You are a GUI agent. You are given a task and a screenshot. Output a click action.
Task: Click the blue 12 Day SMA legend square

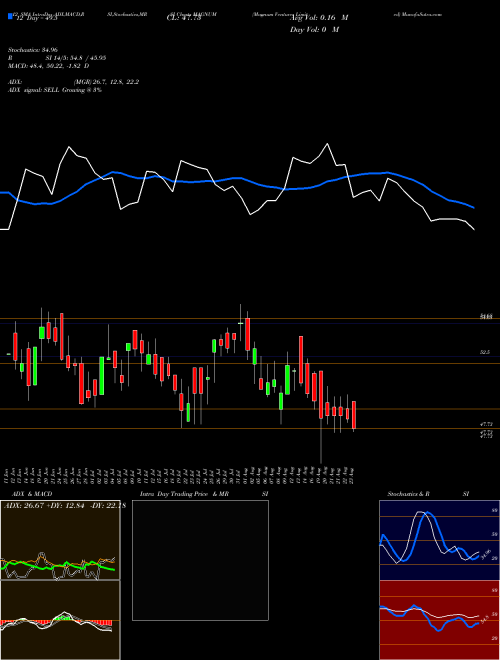pos(11,17)
